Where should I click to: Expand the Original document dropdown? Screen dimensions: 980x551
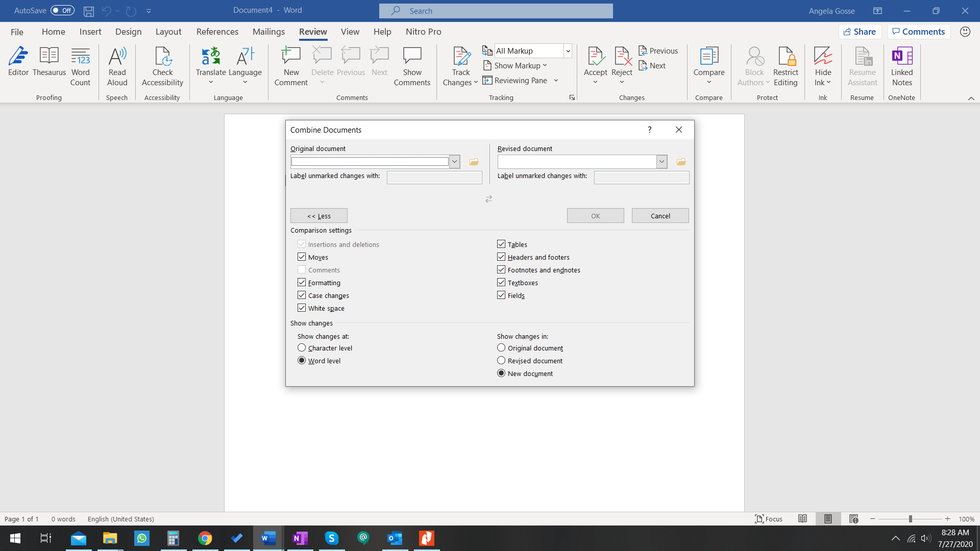click(454, 162)
